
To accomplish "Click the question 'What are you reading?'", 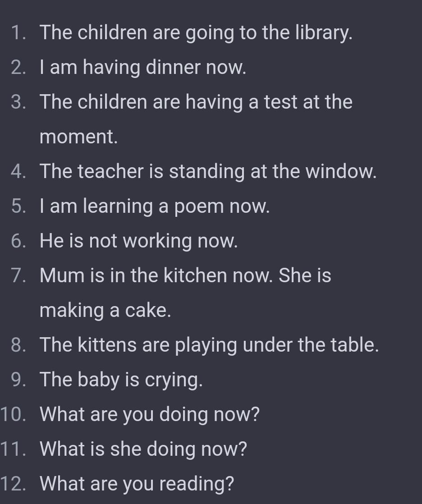I will point(137,484).
